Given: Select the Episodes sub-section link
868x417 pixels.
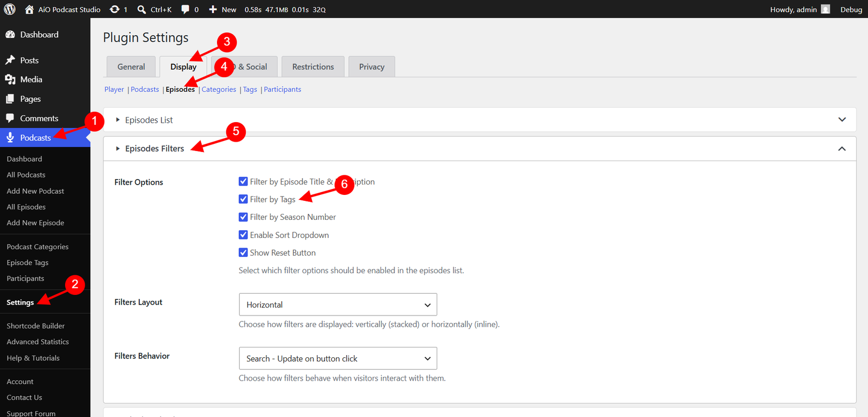Looking at the screenshot, I should (x=180, y=90).
